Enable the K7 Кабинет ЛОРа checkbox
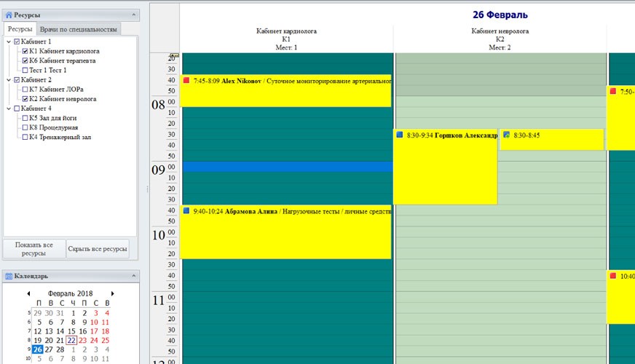Image resolution: width=635 pixels, height=364 pixels. (x=25, y=90)
